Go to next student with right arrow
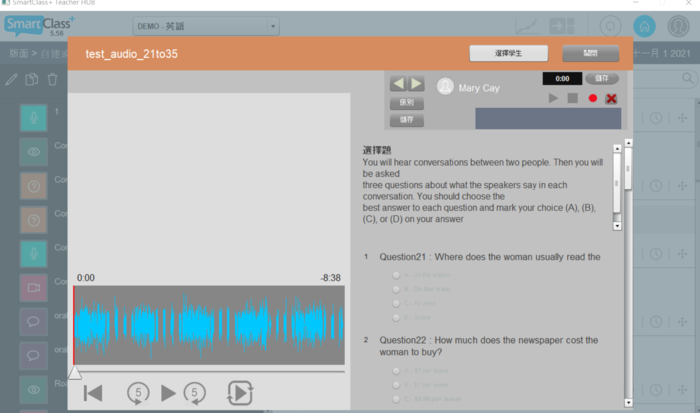The width and height of the screenshot is (700, 413). pyautogui.click(x=416, y=84)
